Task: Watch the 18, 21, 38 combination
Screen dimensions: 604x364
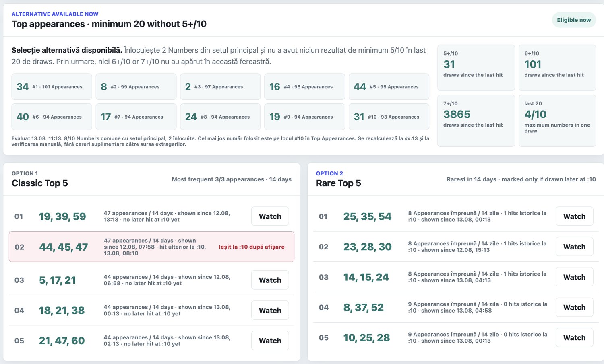Action: coord(270,311)
